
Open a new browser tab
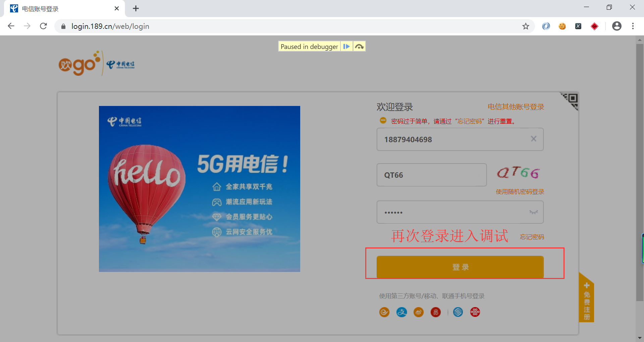136,8
